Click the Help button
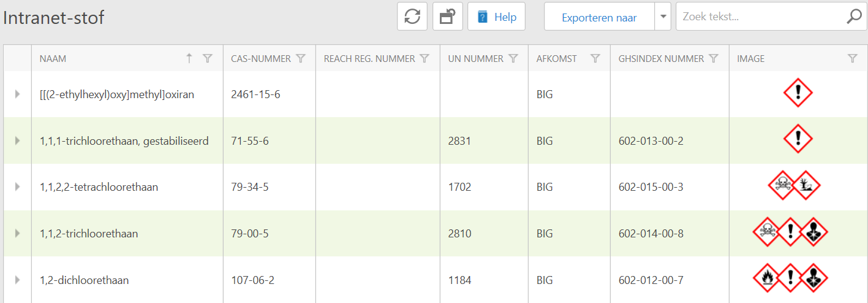This screenshot has width=868, height=303. [x=496, y=17]
